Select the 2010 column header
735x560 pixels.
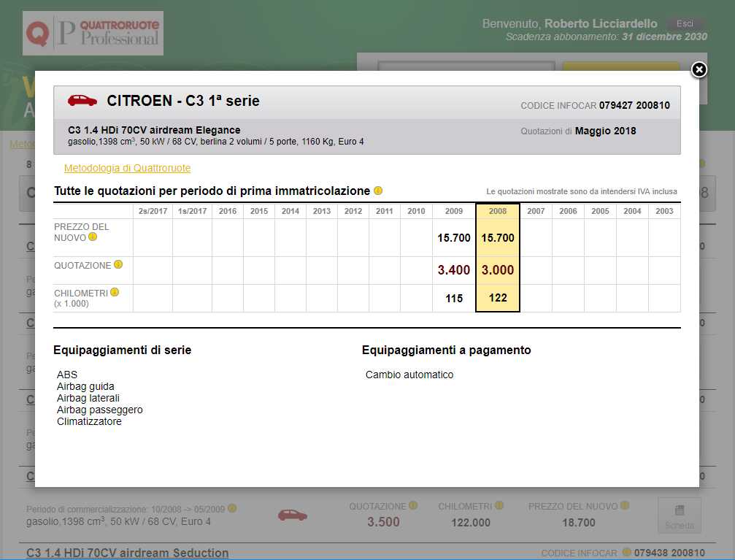(416, 211)
